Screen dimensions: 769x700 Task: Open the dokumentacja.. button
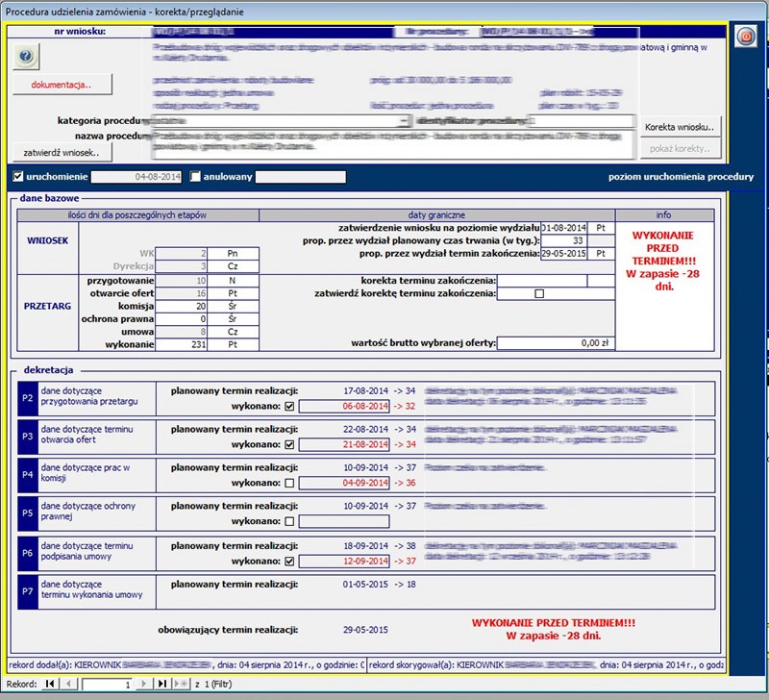(62, 85)
